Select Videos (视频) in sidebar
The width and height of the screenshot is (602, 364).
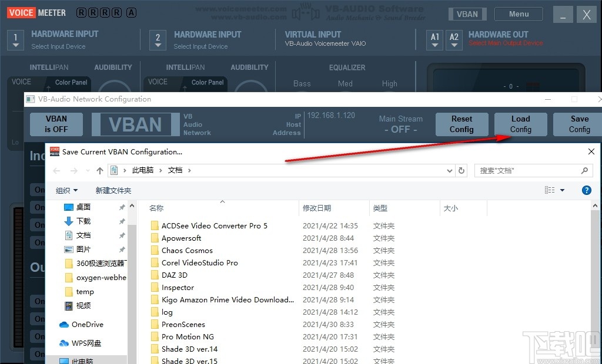point(83,306)
